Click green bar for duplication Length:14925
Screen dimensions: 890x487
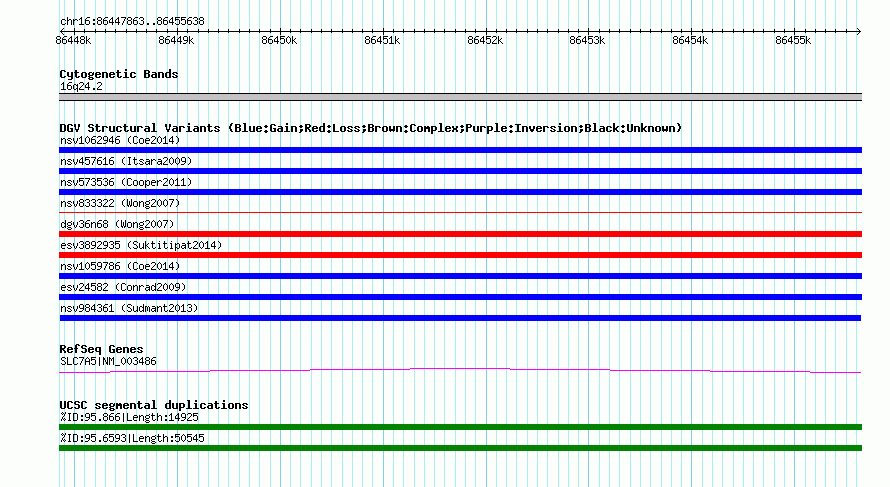(x=460, y=427)
